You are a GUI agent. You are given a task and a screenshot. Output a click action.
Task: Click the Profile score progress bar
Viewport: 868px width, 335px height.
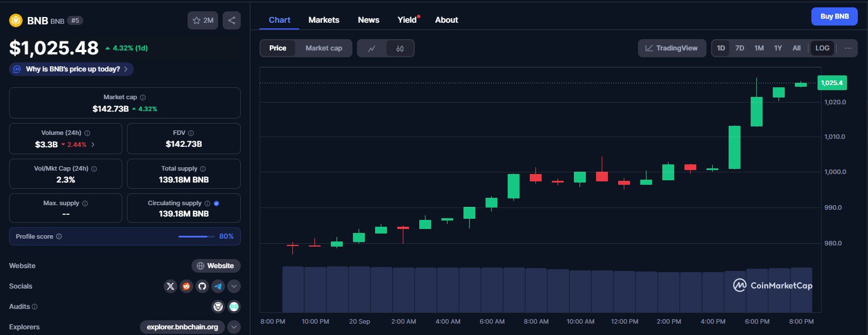click(x=197, y=236)
